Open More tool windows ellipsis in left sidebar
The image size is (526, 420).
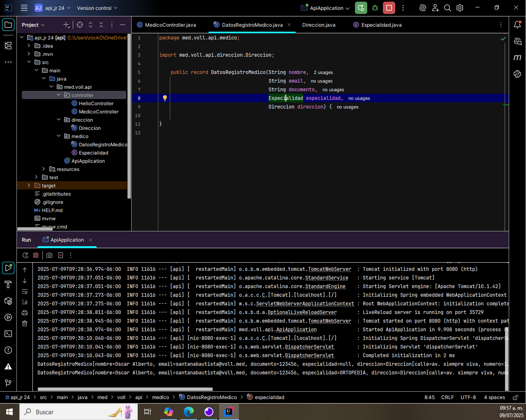click(x=8, y=62)
